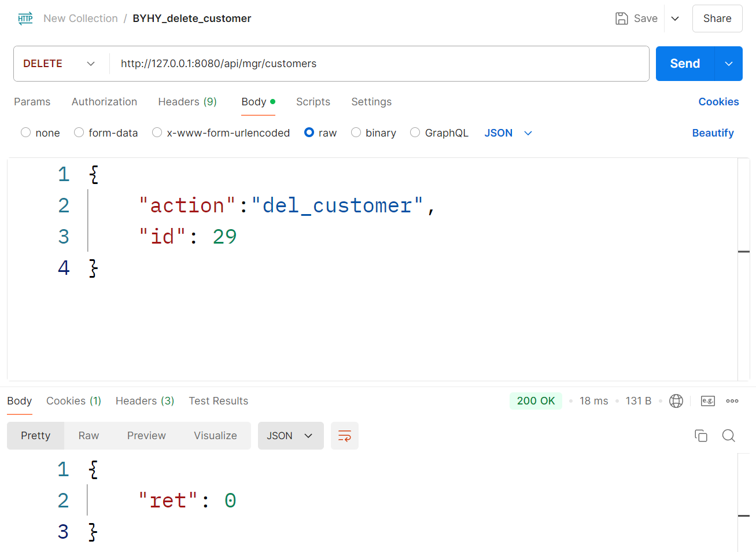Click the Save button label
Screen dimensions: 756x552
click(646, 19)
